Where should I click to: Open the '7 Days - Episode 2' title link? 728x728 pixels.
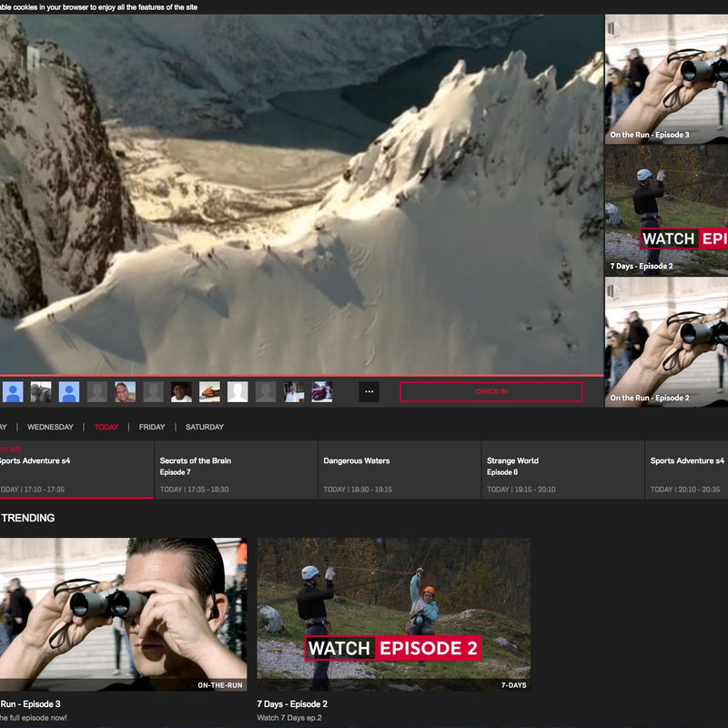[x=292, y=703]
